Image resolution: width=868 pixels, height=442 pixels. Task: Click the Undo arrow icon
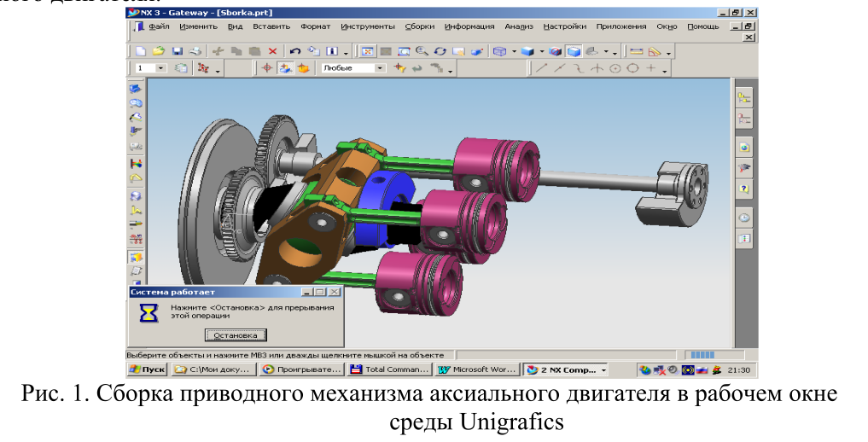tap(295, 51)
